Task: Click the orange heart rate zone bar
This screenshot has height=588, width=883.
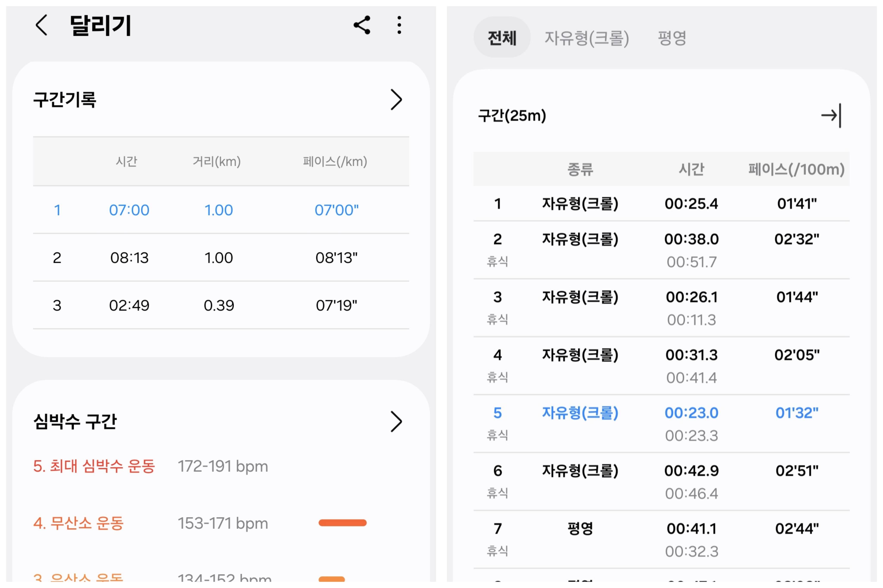Action: coord(343,523)
